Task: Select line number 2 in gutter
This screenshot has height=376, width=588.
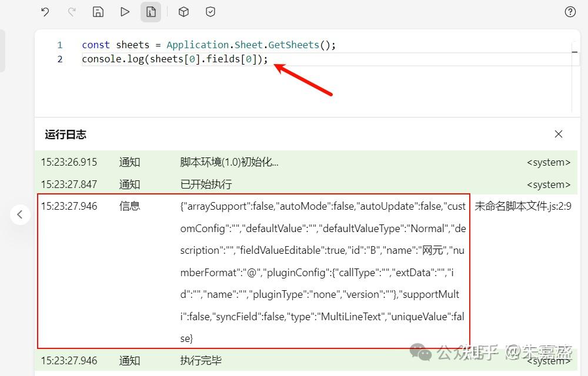Action: (x=60, y=59)
